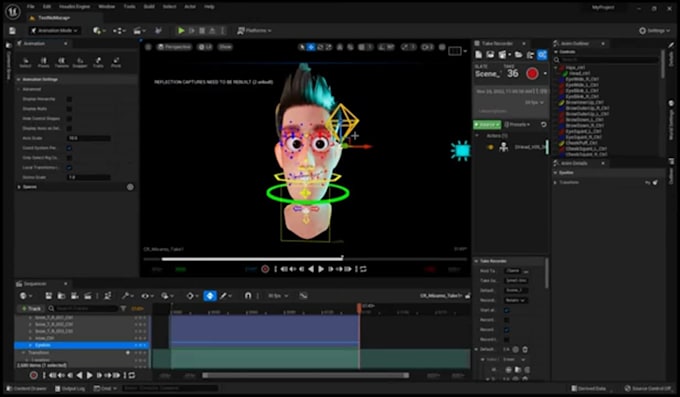Open the Perspective viewport dropdown

pos(174,47)
